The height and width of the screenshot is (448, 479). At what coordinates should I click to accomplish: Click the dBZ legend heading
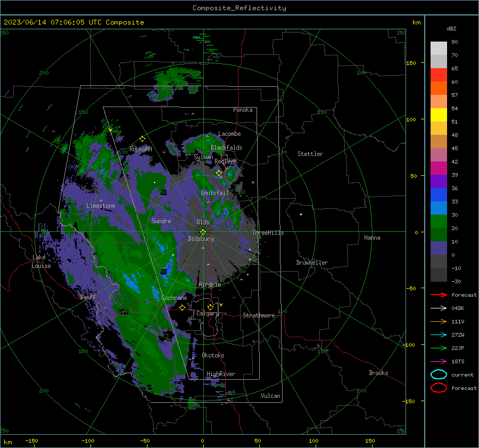pos(451,28)
